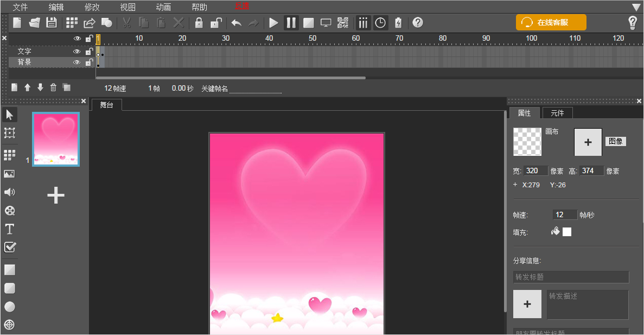Switch to the 元件 tab
The image size is (644, 335).
point(557,113)
